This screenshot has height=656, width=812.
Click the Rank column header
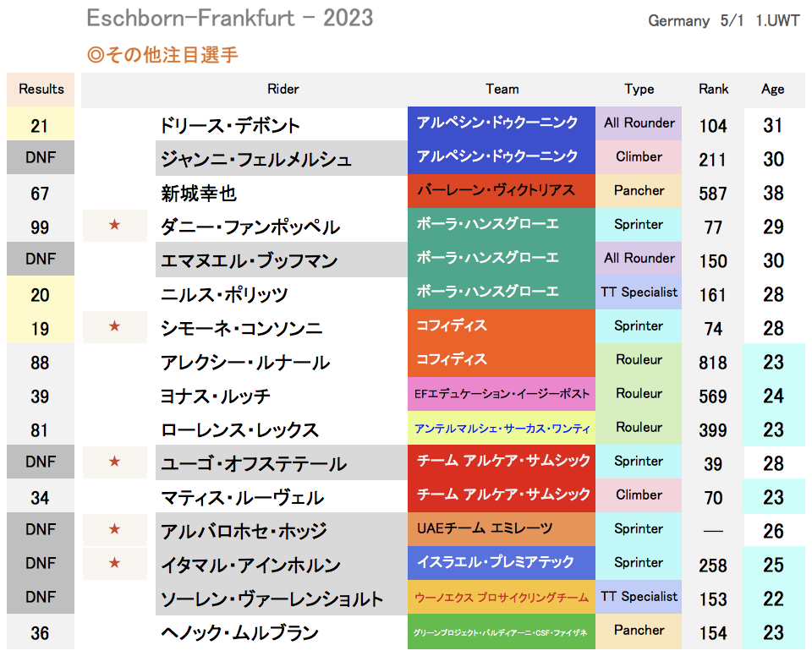point(713,89)
